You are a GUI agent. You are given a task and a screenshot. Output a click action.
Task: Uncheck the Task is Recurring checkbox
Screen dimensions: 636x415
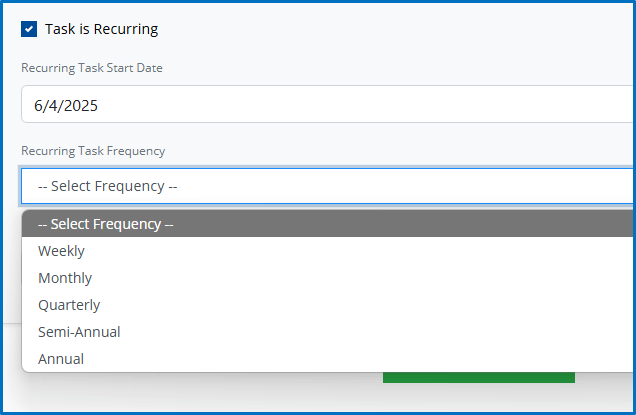coord(29,29)
